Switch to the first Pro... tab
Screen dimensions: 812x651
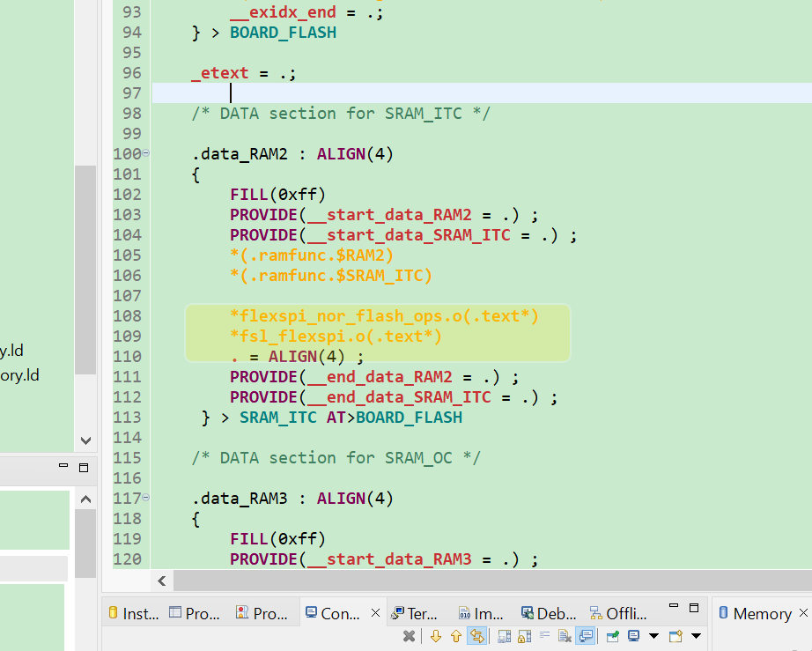pos(195,613)
